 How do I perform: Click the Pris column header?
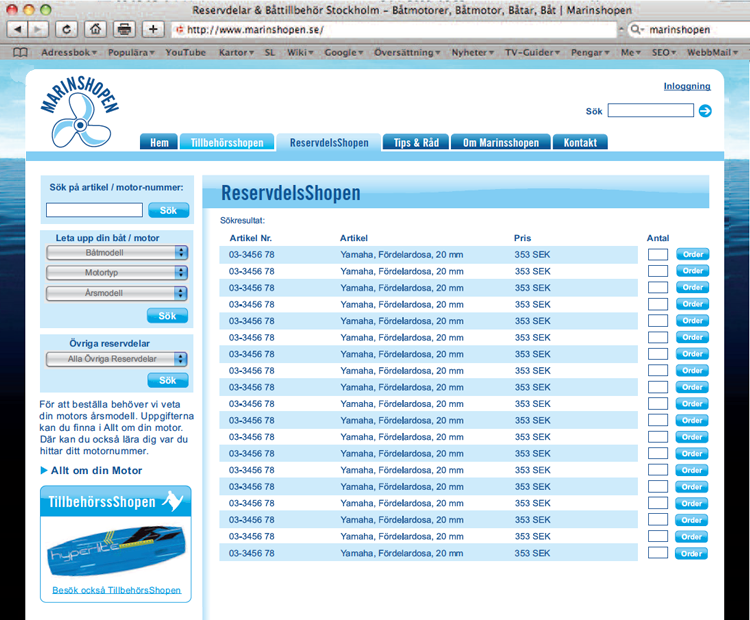[x=522, y=238]
